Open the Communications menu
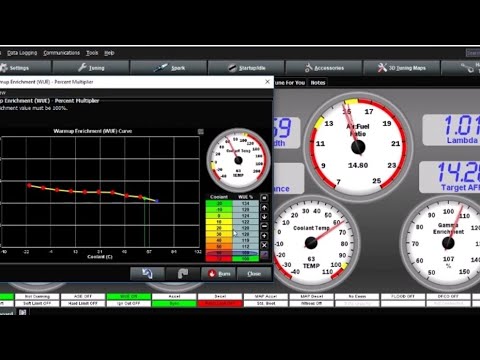Image resolution: width=480 pixels, height=360 pixels. [x=62, y=53]
